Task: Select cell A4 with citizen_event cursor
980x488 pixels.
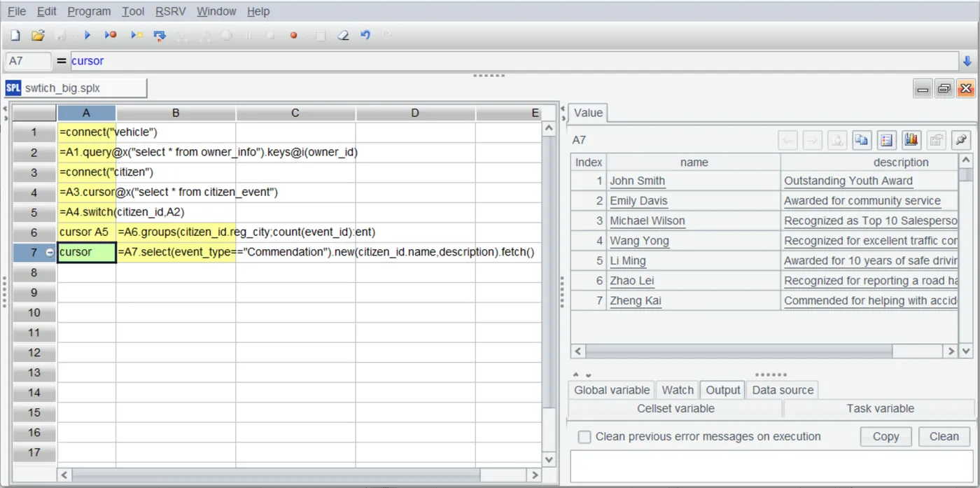Action: pyautogui.click(x=87, y=192)
